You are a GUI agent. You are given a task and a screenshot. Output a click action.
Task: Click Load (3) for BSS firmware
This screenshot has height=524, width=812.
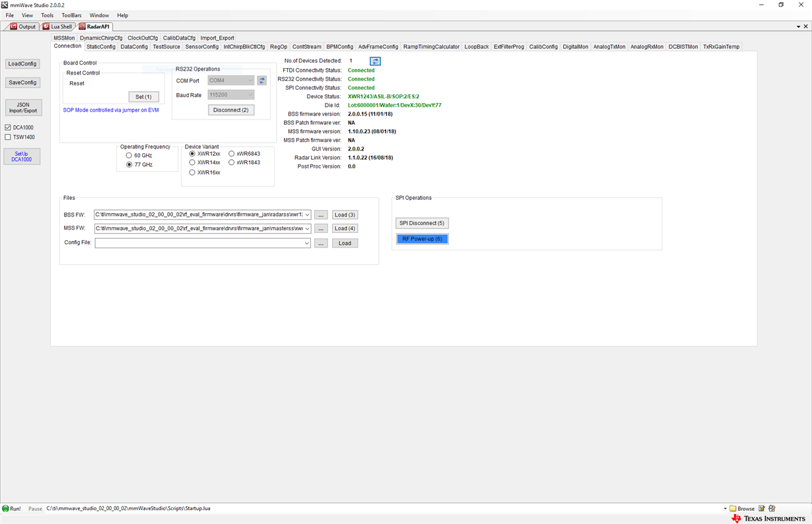[x=345, y=215]
